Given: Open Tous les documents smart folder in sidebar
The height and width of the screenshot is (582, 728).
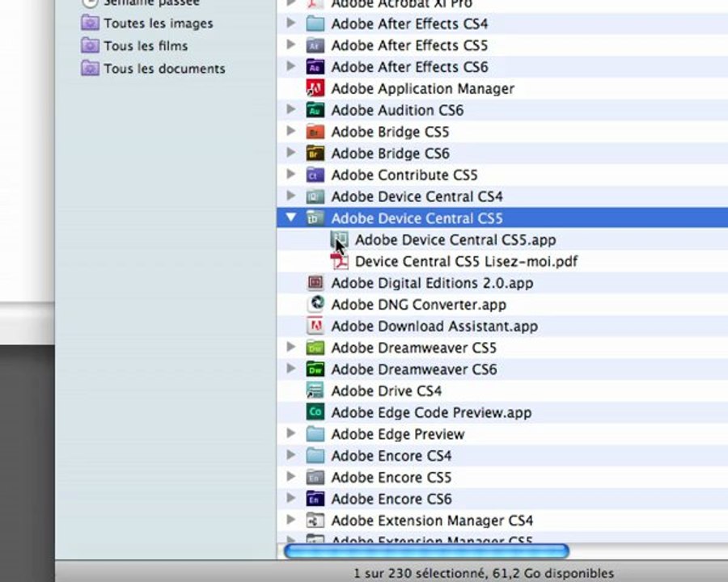Looking at the screenshot, I should coord(153,69).
